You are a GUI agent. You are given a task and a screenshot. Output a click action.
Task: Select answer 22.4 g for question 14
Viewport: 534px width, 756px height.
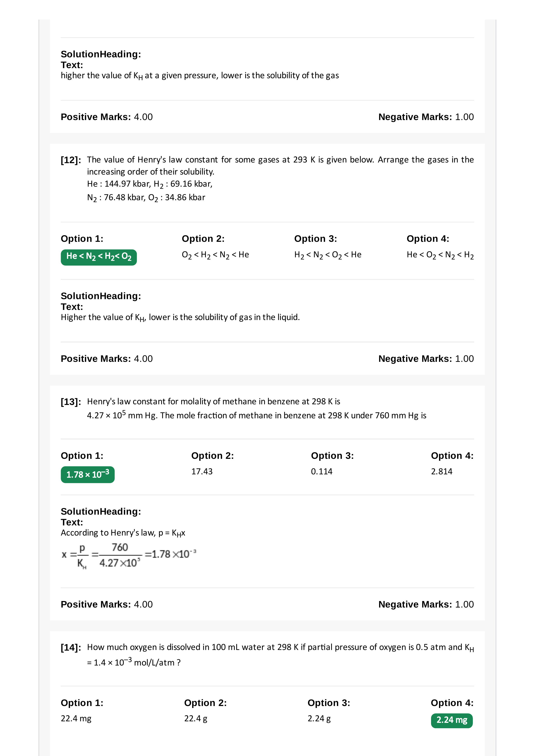tap(196, 719)
